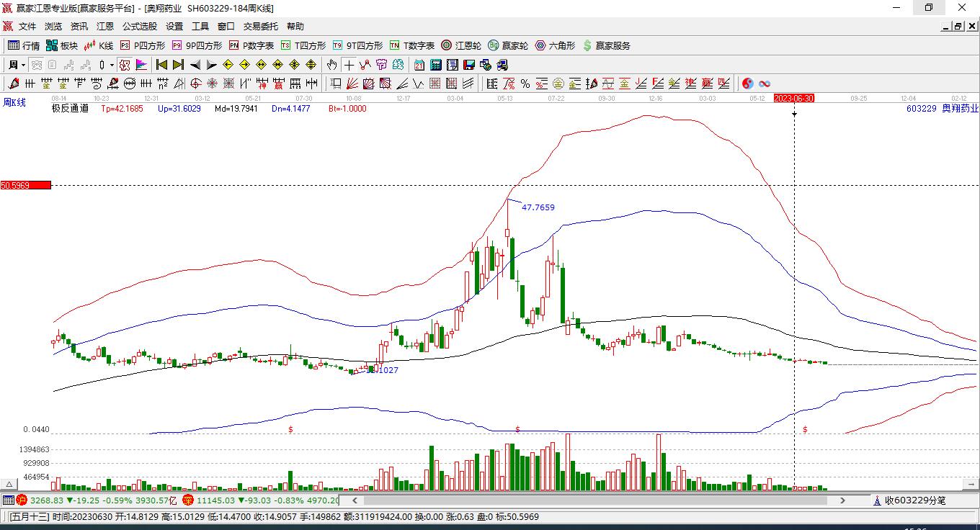Click the yellow diamond left-arrow icon

coord(228,65)
